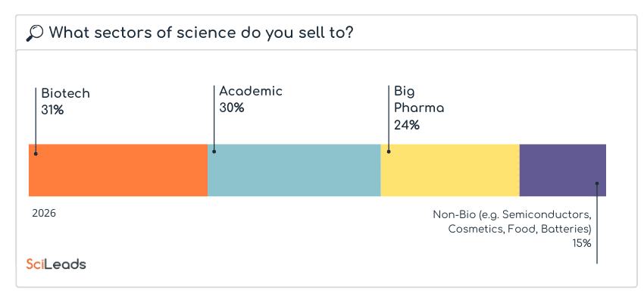This screenshot has width=644, height=303.
Task: Click the 2026 year label
Action: [44, 214]
